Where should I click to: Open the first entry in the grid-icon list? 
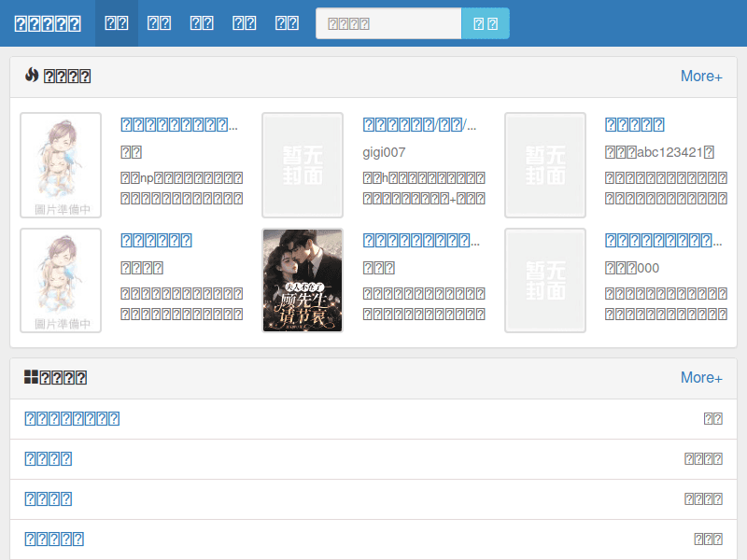(x=72, y=419)
